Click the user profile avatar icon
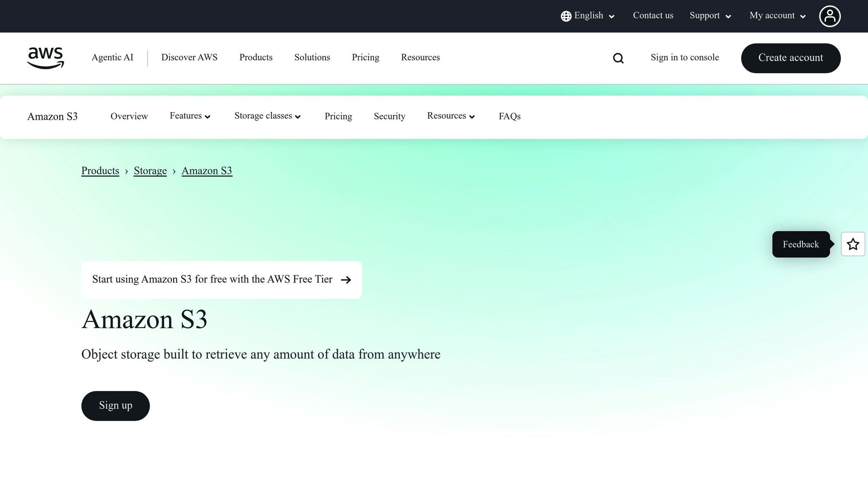Viewport: 868px width, 488px height. pos(830,16)
